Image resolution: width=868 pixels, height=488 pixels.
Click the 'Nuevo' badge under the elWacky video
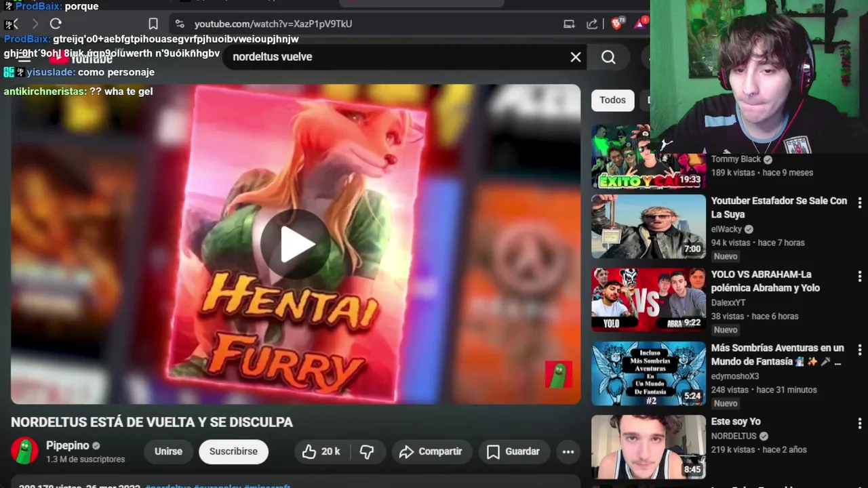pos(726,256)
